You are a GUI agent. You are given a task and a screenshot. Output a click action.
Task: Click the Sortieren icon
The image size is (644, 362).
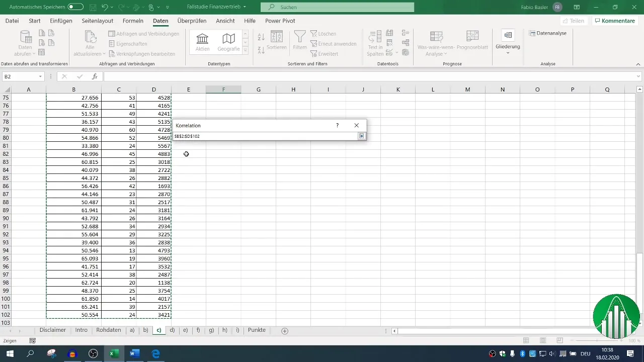(x=277, y=41)
